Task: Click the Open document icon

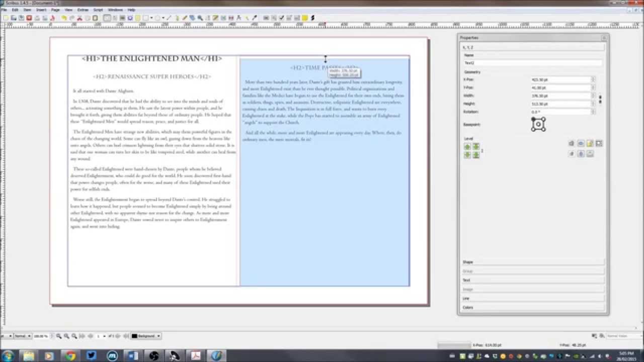Action: (14, 18)
